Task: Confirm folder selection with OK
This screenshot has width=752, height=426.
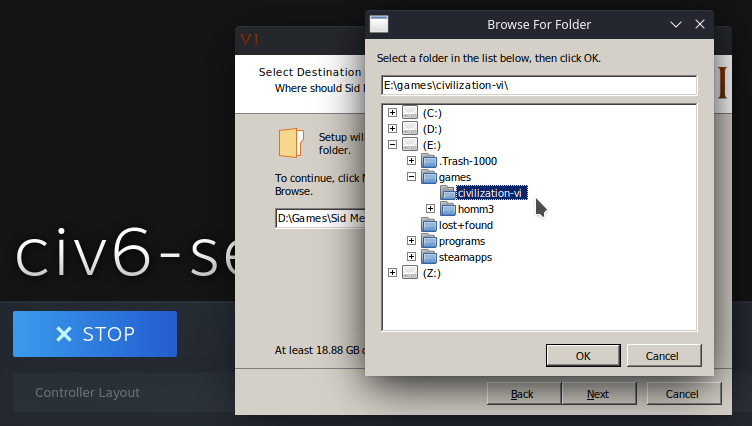Action: [x=583, y=355]
